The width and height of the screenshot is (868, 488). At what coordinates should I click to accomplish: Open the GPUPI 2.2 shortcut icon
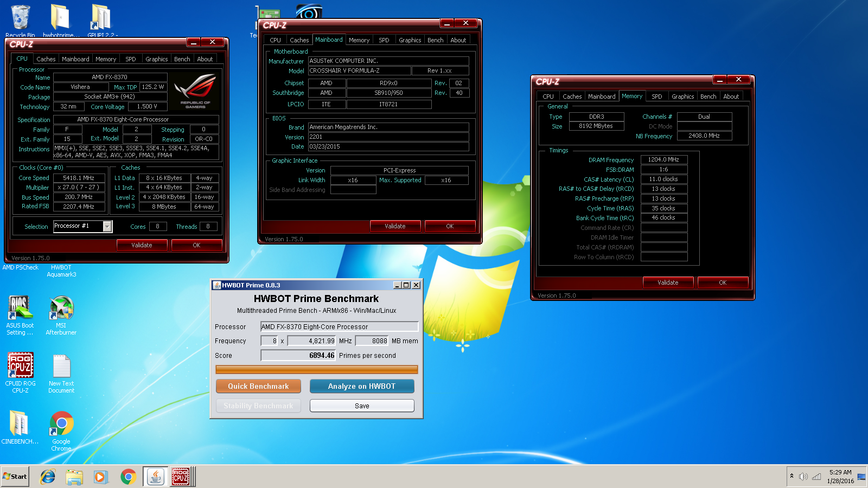(102, 21)
